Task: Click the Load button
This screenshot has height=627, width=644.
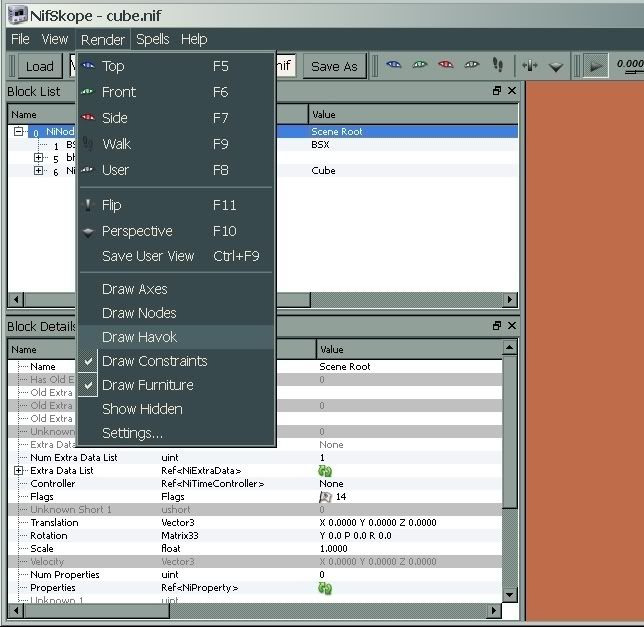Action: click(39, 66)
